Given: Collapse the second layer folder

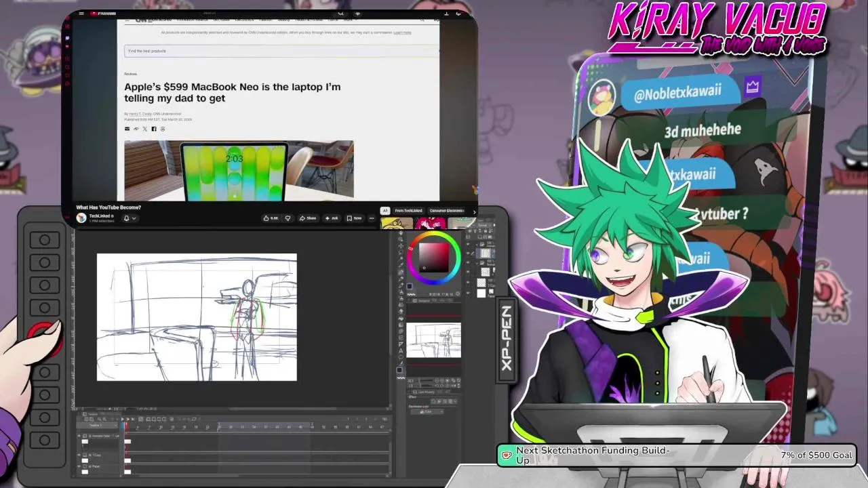Looking at the screenshot, I should point(477,263).
